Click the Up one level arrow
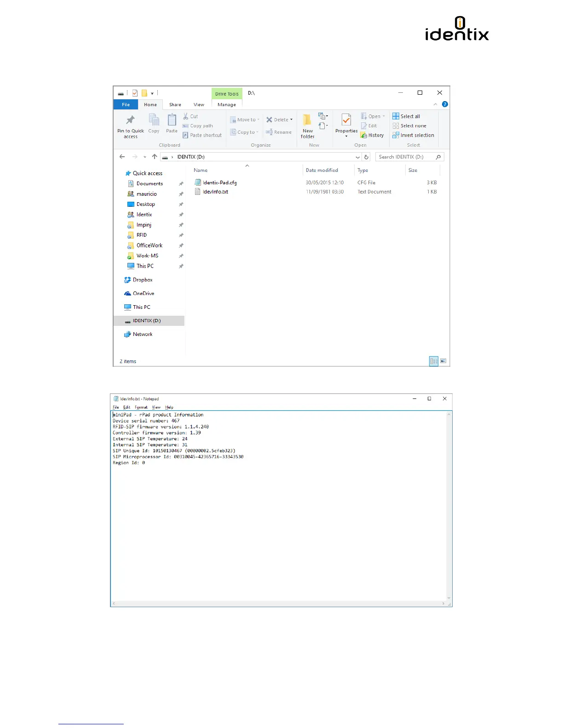The width and height of the screenshot is (563, 728). [x=155, y=157]
